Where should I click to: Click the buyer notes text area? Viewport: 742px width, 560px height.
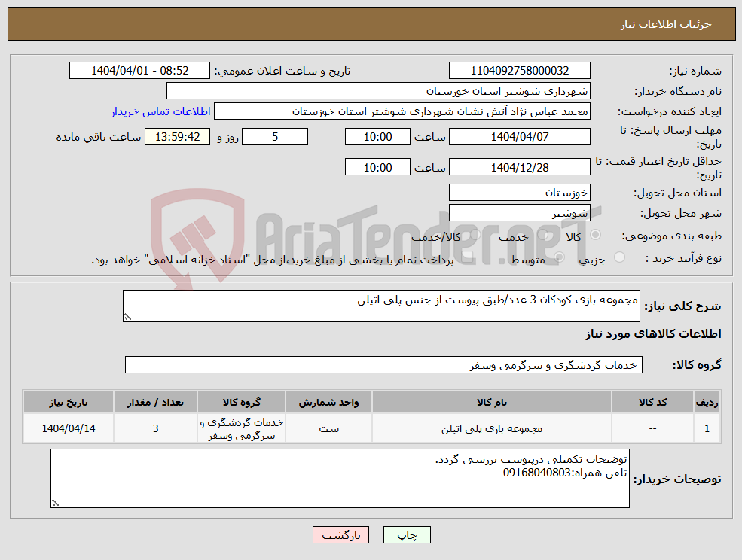tap(340, 479)
